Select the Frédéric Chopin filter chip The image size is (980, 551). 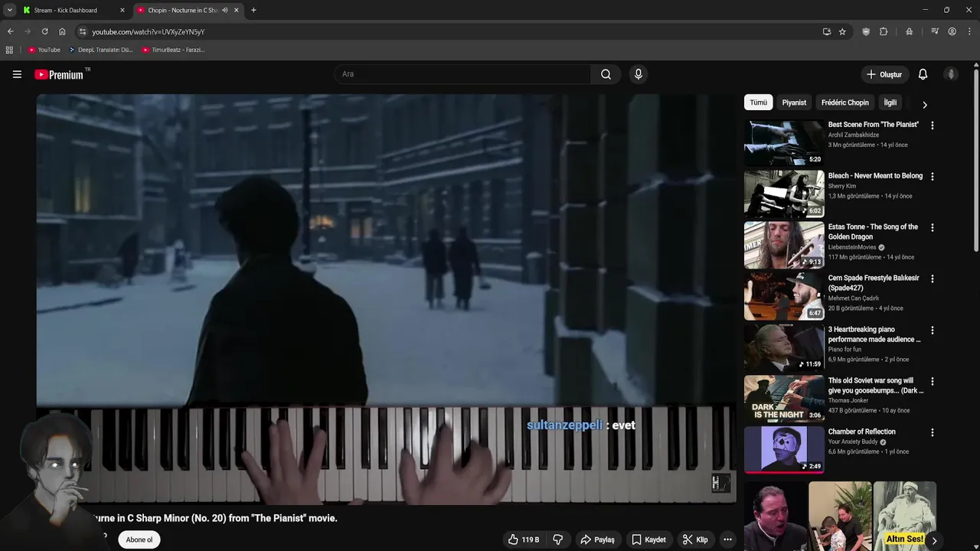(x=845, y=103)
